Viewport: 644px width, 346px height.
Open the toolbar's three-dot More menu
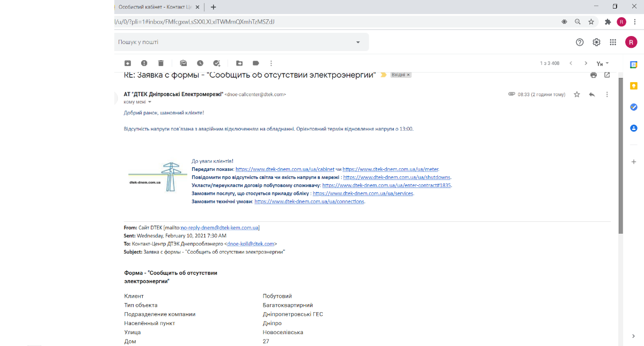click(x=271, y=63)
